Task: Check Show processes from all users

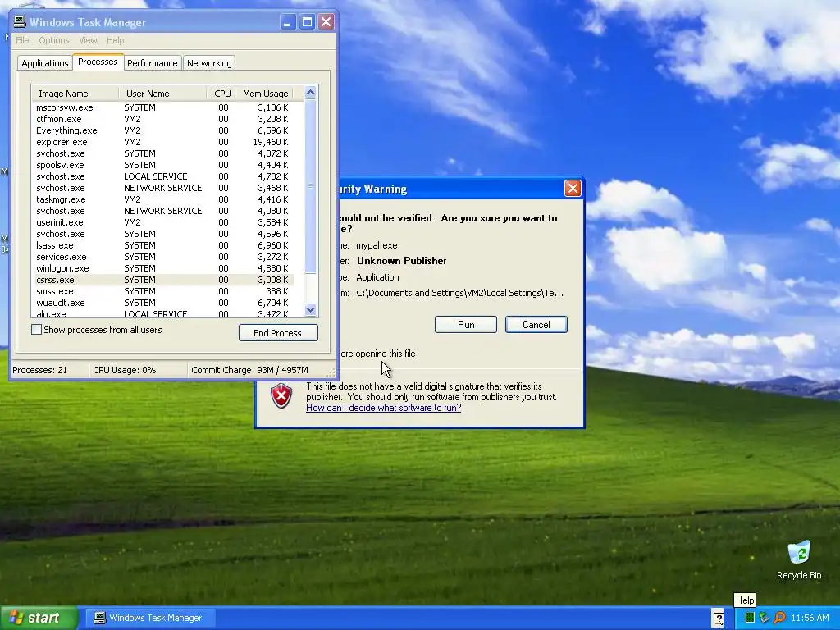Action: coord(36,330)
